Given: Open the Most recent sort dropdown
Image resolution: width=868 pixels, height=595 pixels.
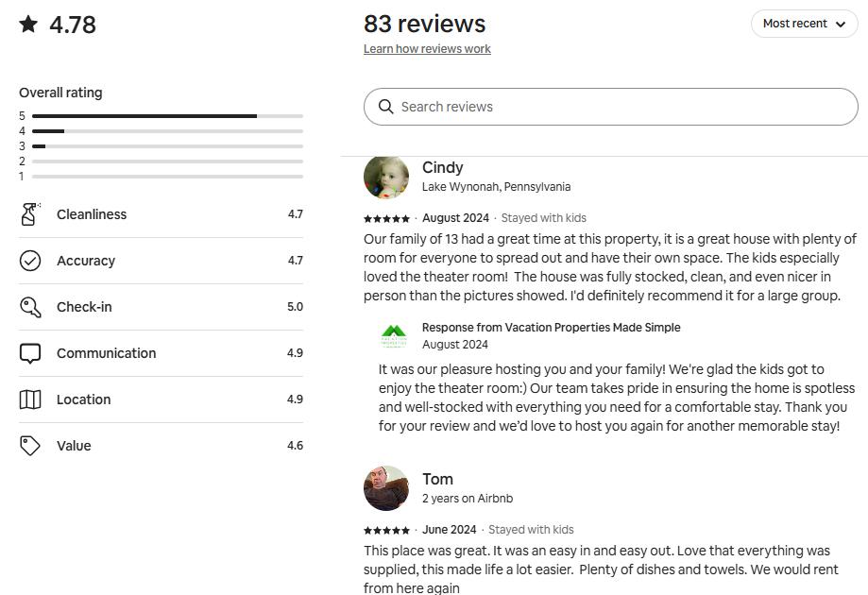Looking at the screenshot, I should click(804, 24).
